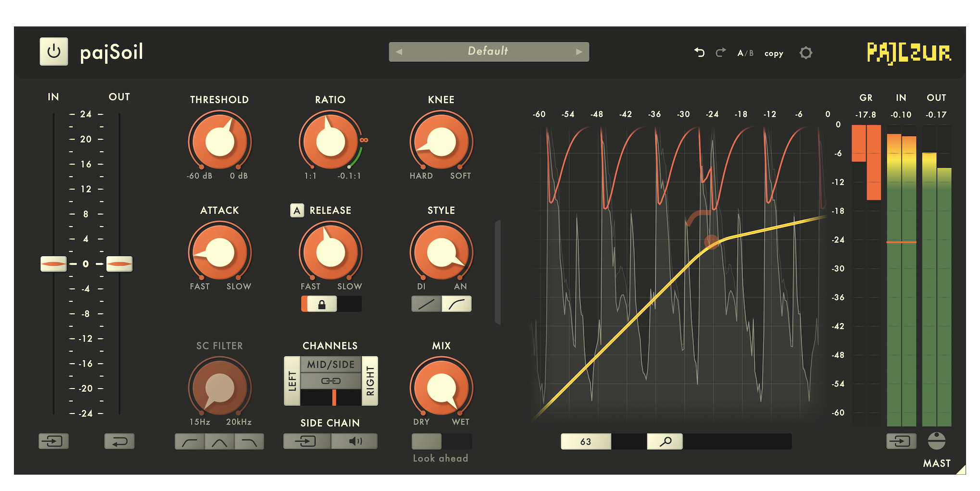This screenshot has height=491, width=980.
Task: Select RIGHT channel mode
Action: point(370,381)
